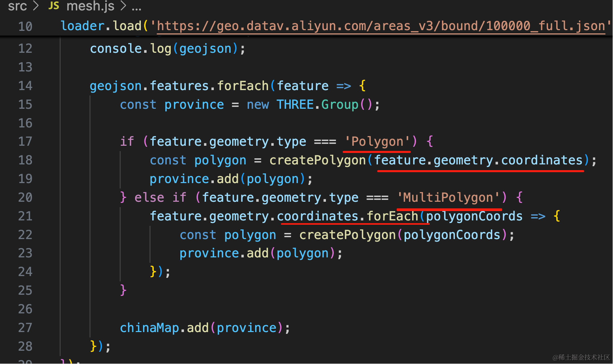Click line number 27 in the gutter

click(25, 328)
